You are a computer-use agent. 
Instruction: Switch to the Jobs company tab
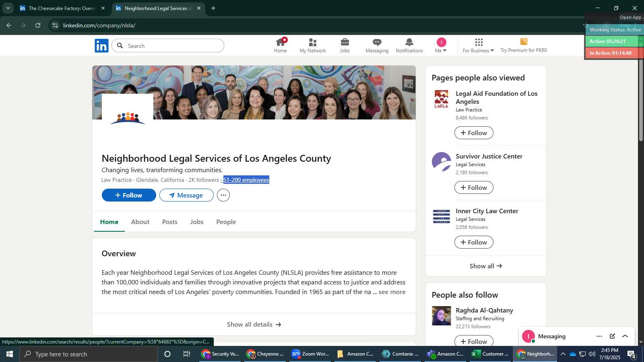(x=197, y=222)
